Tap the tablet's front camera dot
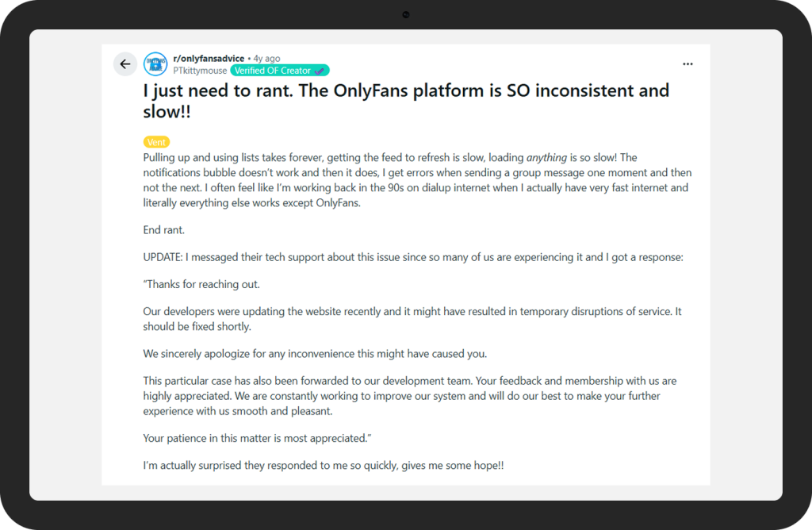 (406, 14)
